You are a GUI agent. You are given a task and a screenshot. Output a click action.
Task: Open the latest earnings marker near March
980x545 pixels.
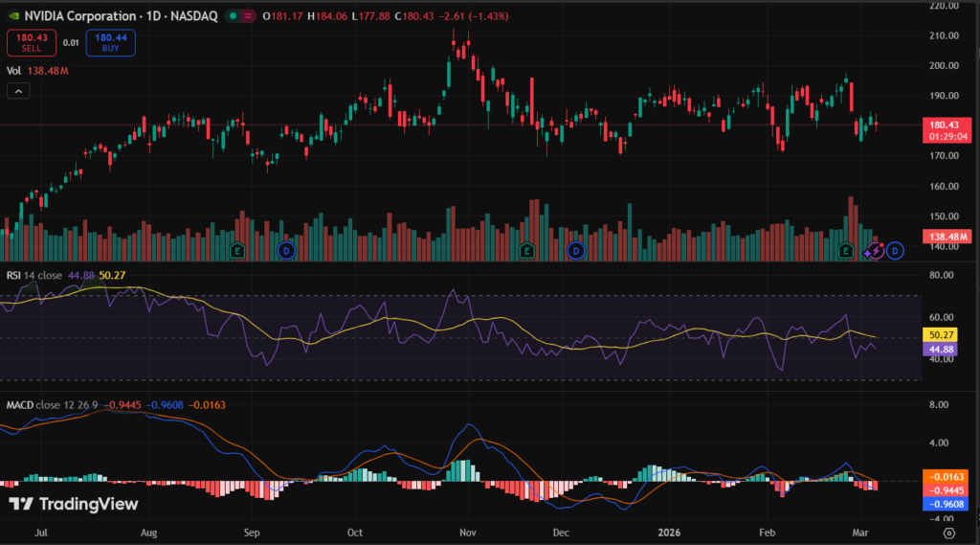[x=846, y=251]
